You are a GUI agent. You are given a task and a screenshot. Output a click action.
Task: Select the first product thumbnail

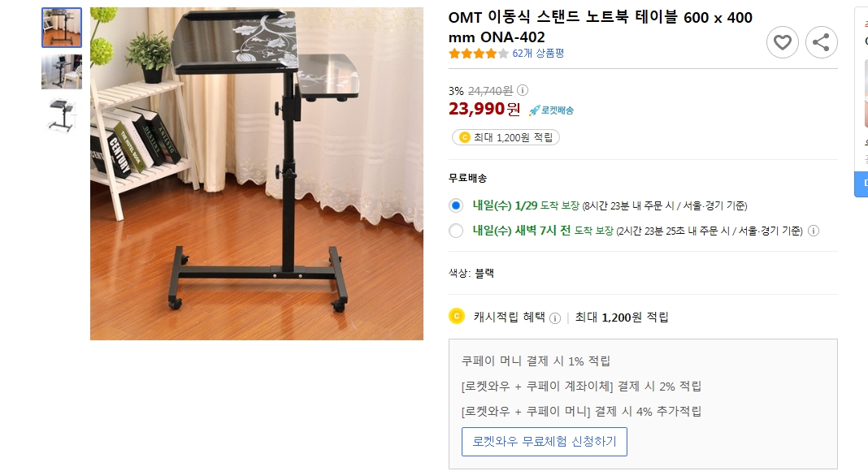62,28
